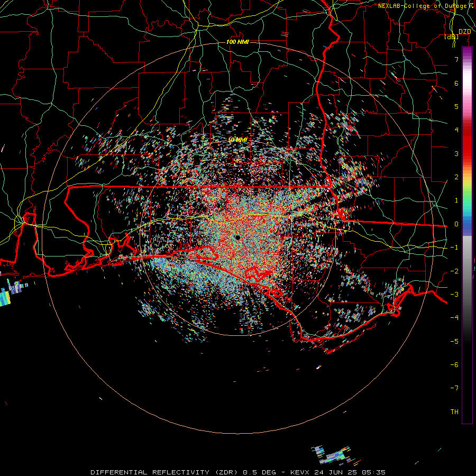This screenshot has width=476, height=476.
Task: Click the 3 dB legend value
Action: 456,153
